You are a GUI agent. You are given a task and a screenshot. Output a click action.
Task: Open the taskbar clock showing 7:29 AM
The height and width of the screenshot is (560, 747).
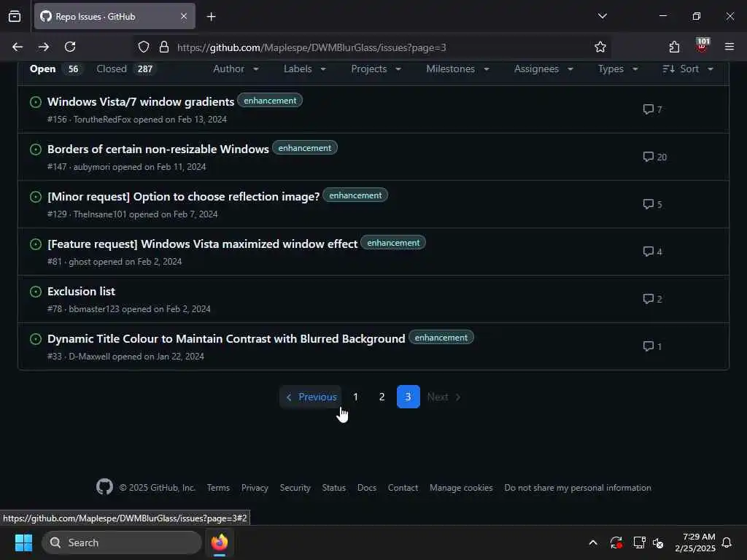[695, 542]
